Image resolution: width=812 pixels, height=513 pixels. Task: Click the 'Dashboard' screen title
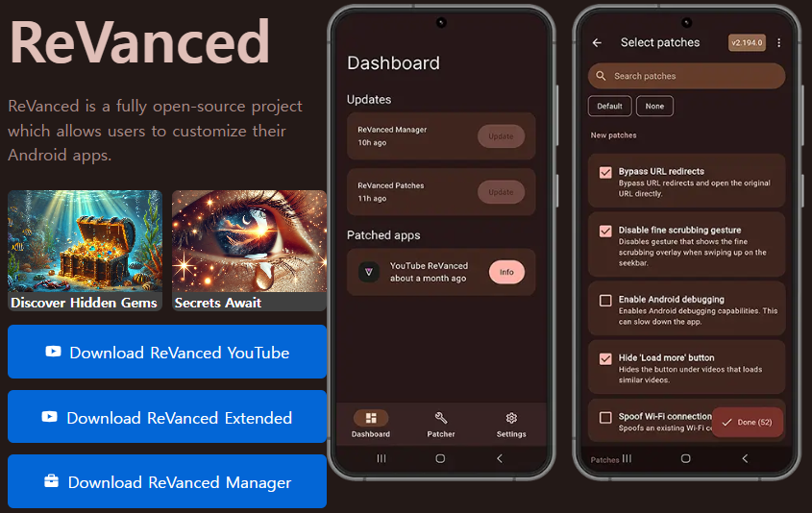point(394,63)
